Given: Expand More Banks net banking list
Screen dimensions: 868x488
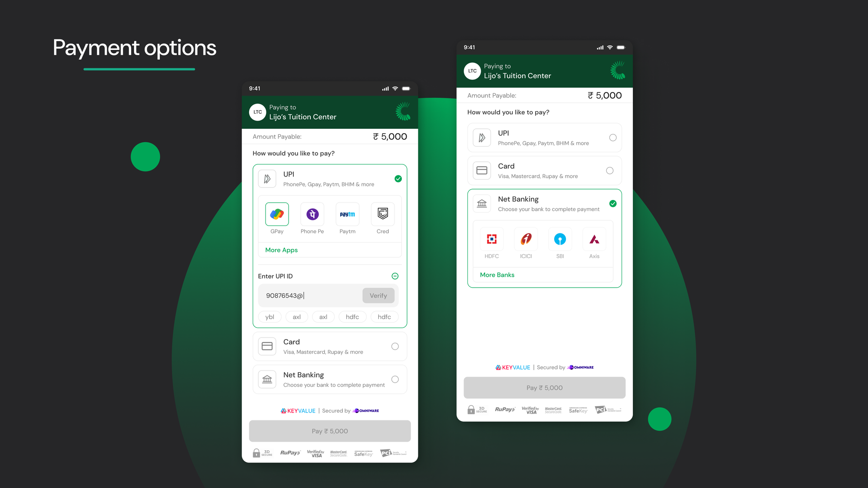Looking at the screenshot, I should pyautogui.click(x=496, y=274).
